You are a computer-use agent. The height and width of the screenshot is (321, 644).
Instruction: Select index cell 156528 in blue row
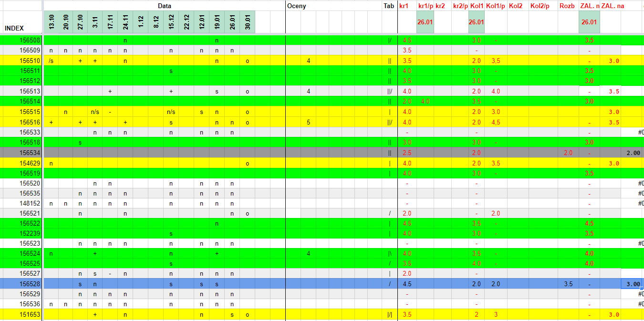coord(30,284)
